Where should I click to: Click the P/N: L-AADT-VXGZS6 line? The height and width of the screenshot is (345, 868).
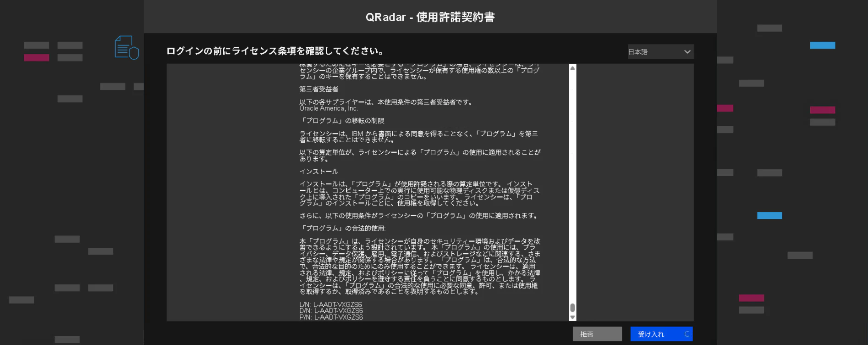pyautogui.click(x=331, y=317)
